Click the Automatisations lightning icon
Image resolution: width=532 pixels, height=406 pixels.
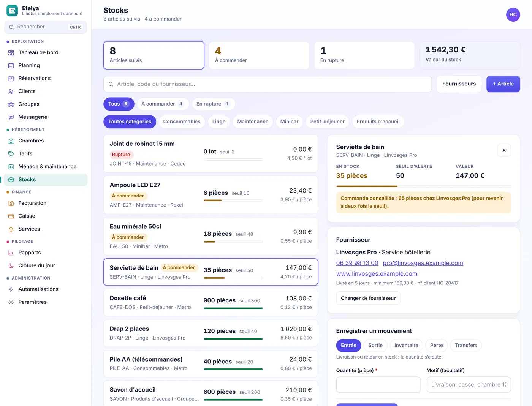pos(11,289)
